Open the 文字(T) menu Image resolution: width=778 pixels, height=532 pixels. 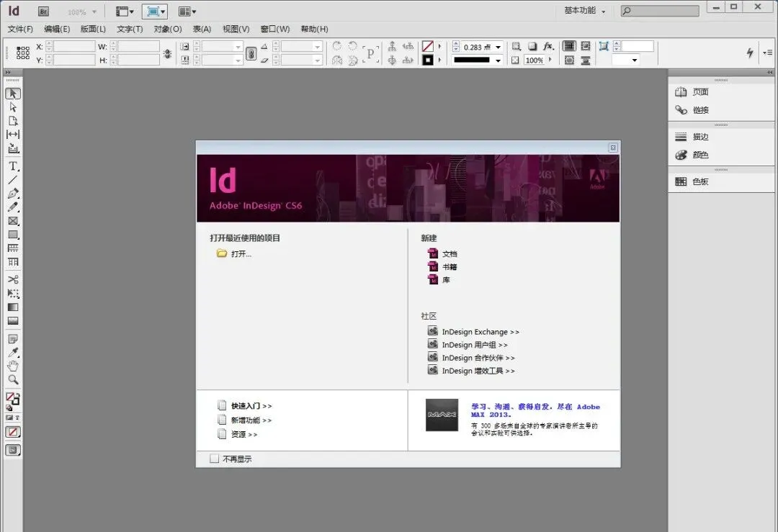tap(130, 30)
